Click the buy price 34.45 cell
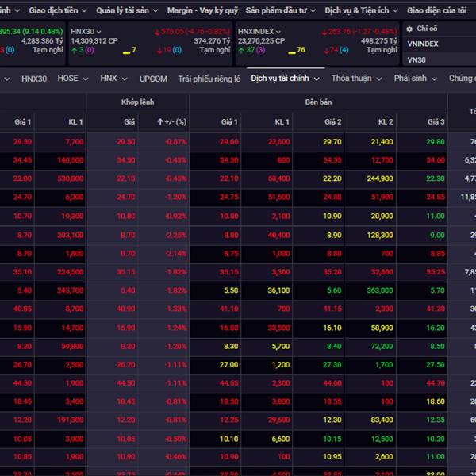 click(x=22, y=160)
